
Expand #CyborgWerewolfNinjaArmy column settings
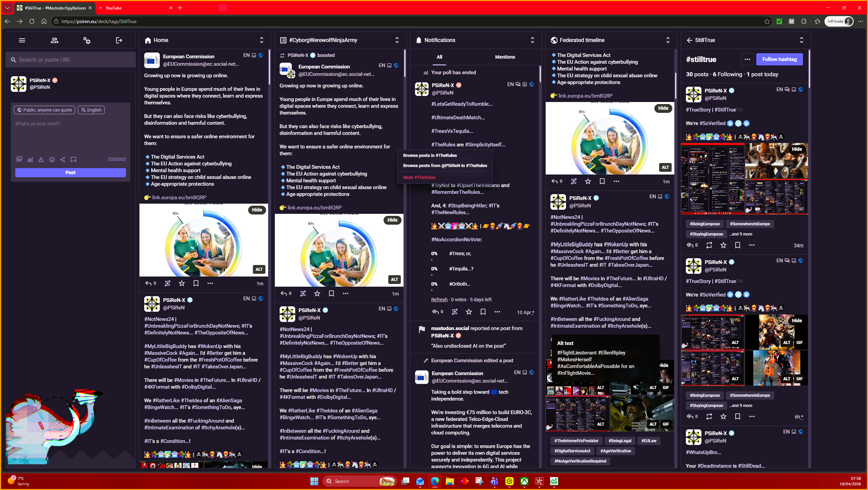click(397, 40)
